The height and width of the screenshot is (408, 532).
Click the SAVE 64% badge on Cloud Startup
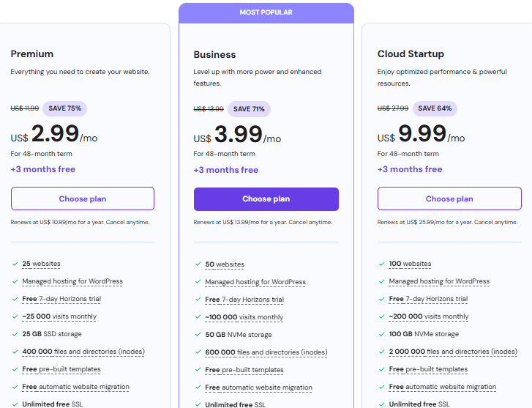point(435,108)
